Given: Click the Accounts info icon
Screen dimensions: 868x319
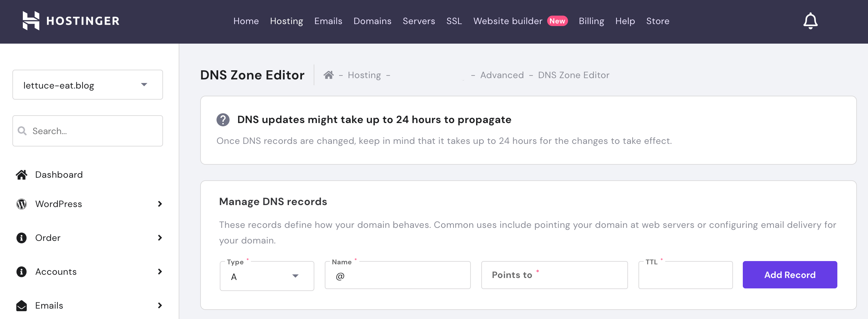Looking at the screenshot, I should [x=22, y=271].
